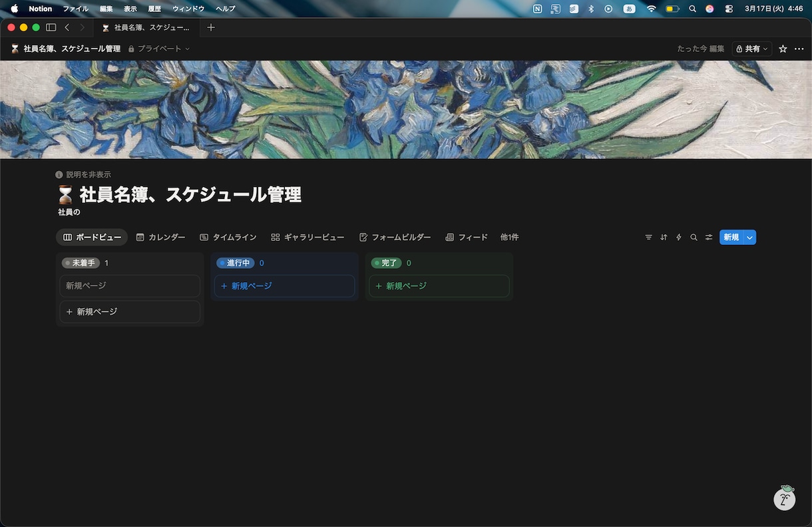Open database view settings icon
The width and height of the screenshot is (812, 527).
pos(709,237)
